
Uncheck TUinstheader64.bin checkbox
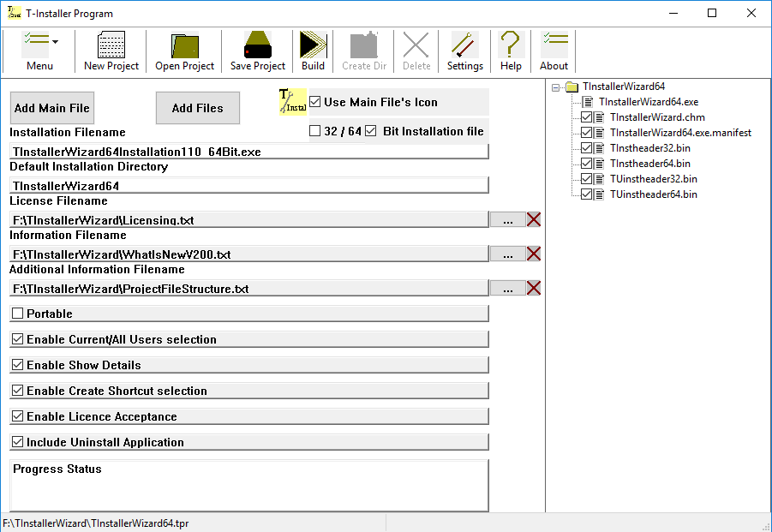(x=586, y=194)
